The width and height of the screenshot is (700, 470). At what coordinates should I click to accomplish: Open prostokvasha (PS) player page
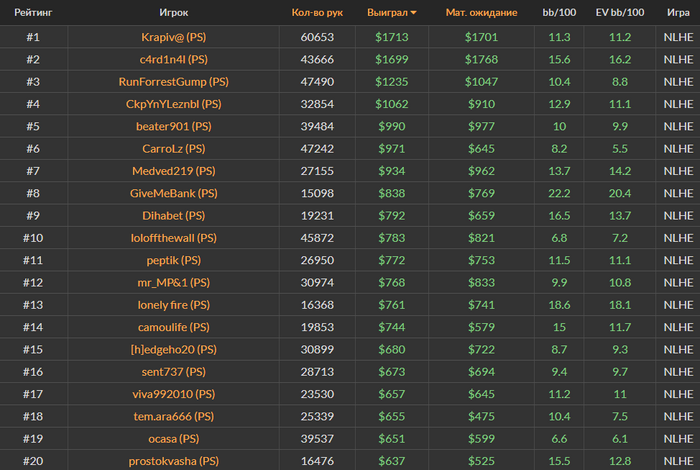click(x=174, y=461)
